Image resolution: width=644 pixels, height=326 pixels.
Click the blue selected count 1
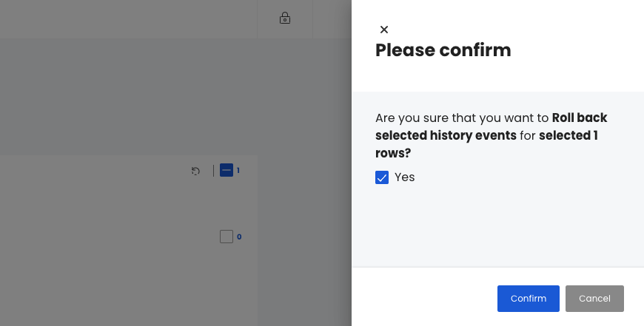238,171
